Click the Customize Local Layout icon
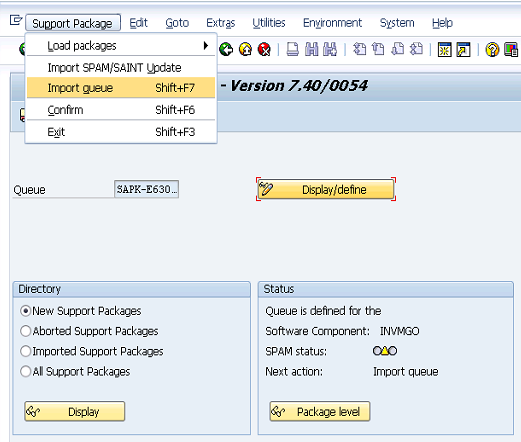521x442 pixels. tap(511, 50)
